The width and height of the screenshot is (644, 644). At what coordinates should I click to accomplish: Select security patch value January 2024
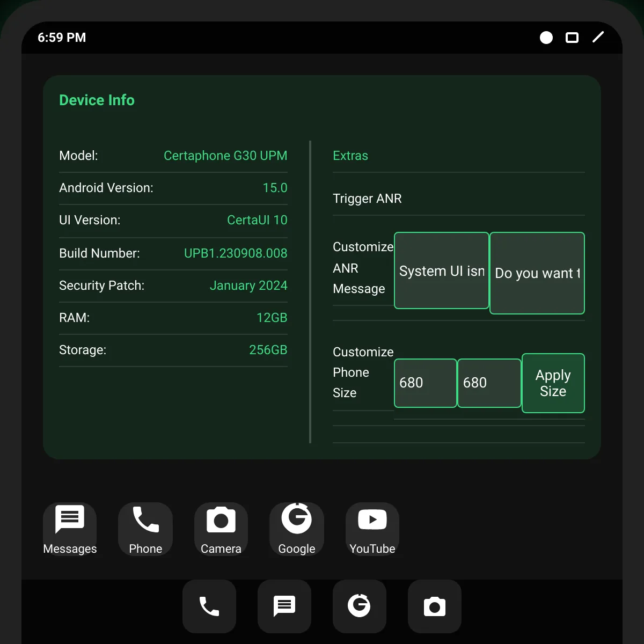(248, 286)
